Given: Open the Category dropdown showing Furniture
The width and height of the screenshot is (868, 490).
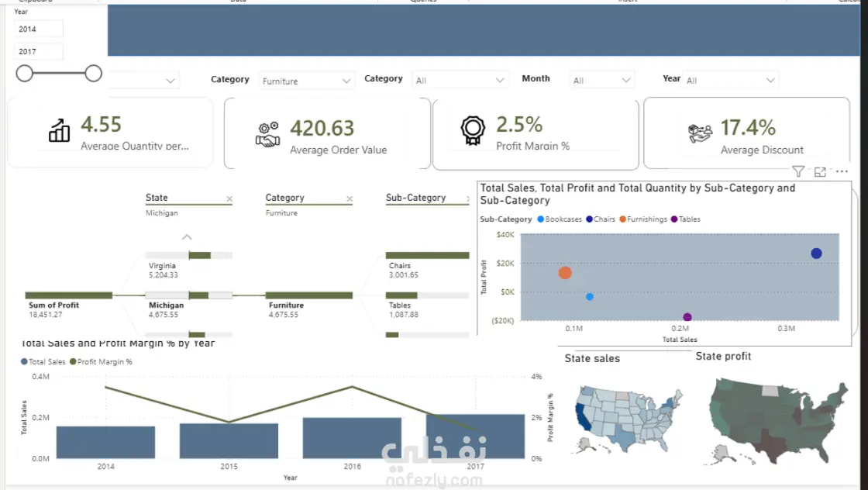Looking at the screenshot, I should [306, 81].
